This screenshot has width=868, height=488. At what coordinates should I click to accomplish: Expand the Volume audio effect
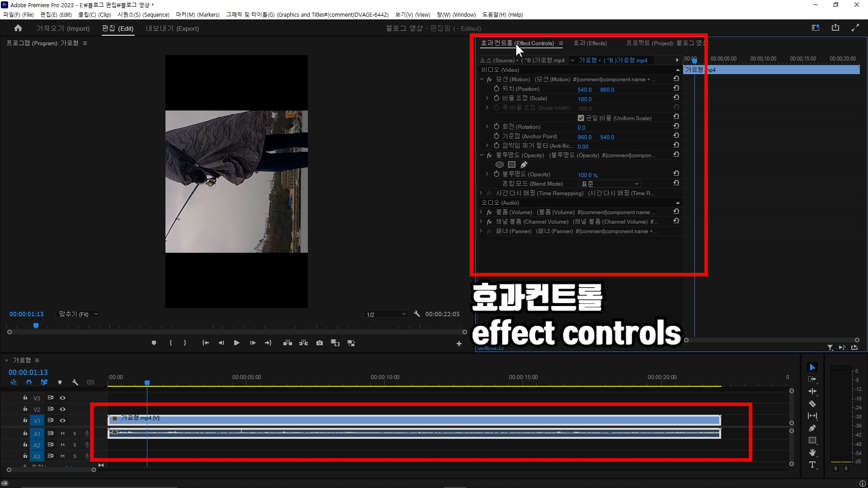click(x=481, y=212)
